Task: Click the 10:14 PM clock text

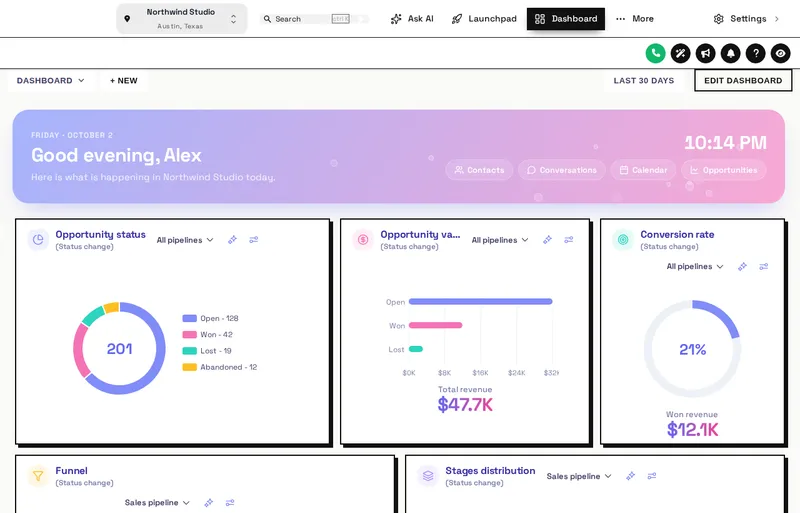Action: pyautogui.click(x=725, y=143)
